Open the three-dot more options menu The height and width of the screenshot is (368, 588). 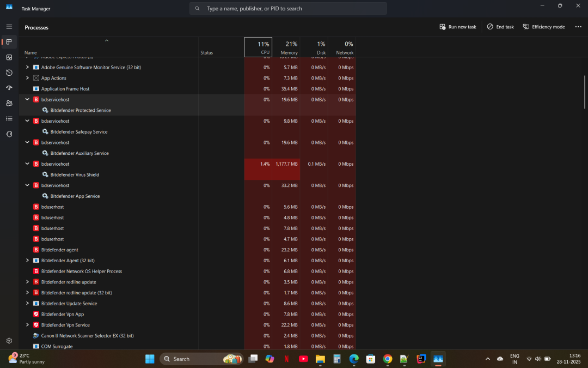coord(578,27)
